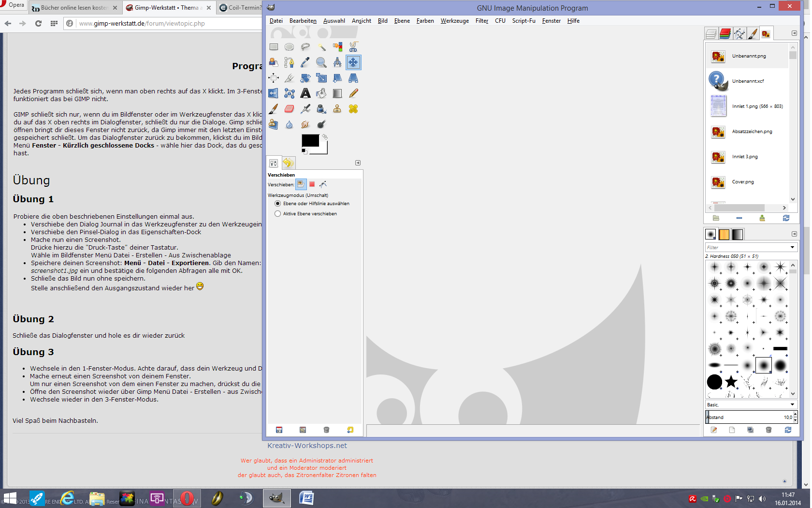Choose the Bucket Fill tool
The image size is (812, 508).
(x=321, y=93)
